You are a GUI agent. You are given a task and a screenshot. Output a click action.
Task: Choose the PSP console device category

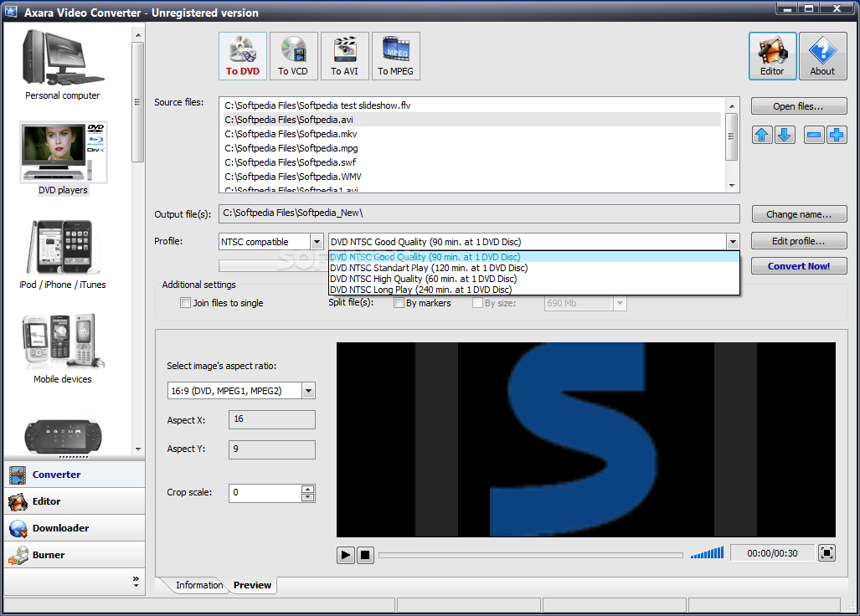(63, 438)
